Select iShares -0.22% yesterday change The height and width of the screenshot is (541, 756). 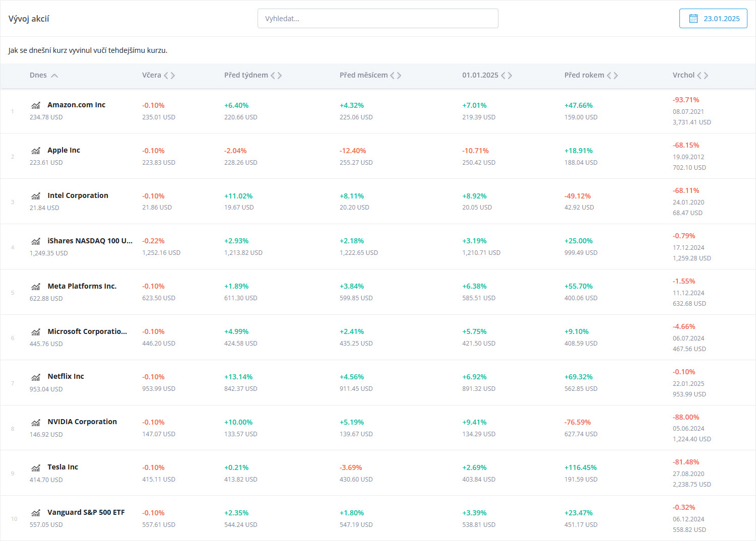[153, 241]
